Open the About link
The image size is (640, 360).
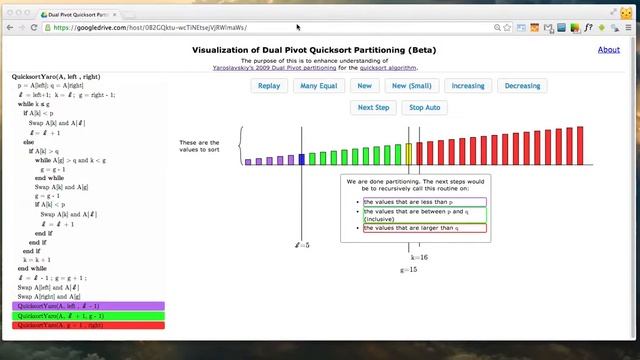click(x=609, y=50)
